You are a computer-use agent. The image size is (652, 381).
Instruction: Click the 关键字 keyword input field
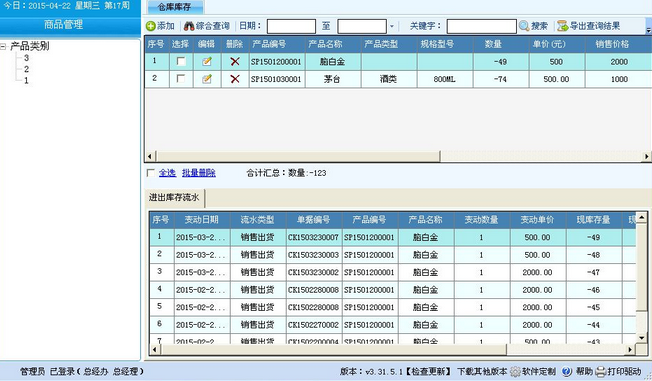point(482,26)
